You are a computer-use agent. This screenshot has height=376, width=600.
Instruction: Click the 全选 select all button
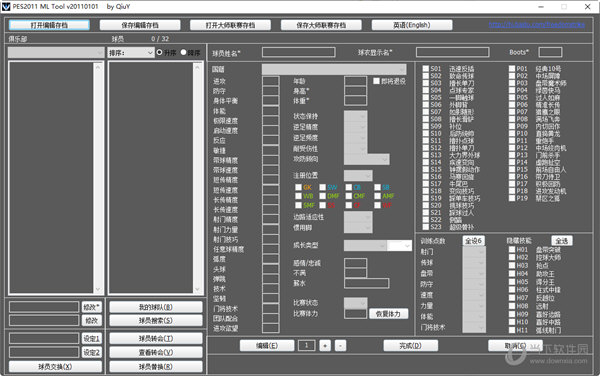pos(561,241)
